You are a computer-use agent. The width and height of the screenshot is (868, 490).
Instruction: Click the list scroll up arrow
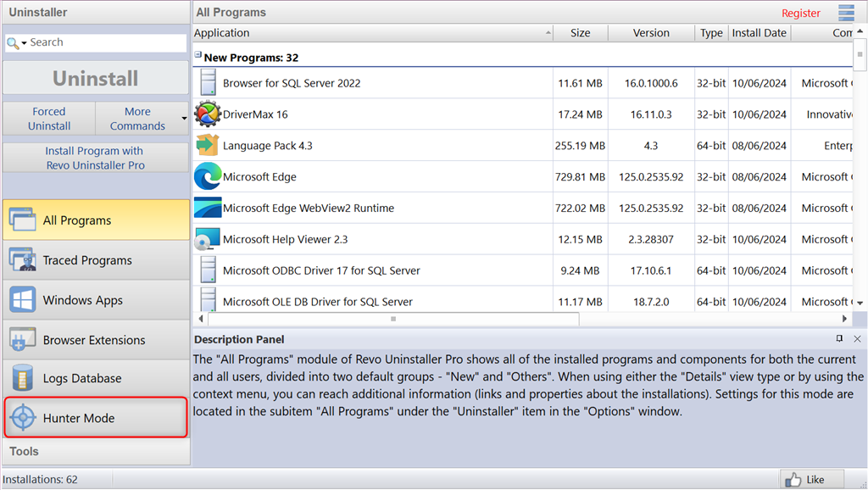pos(860,31)
